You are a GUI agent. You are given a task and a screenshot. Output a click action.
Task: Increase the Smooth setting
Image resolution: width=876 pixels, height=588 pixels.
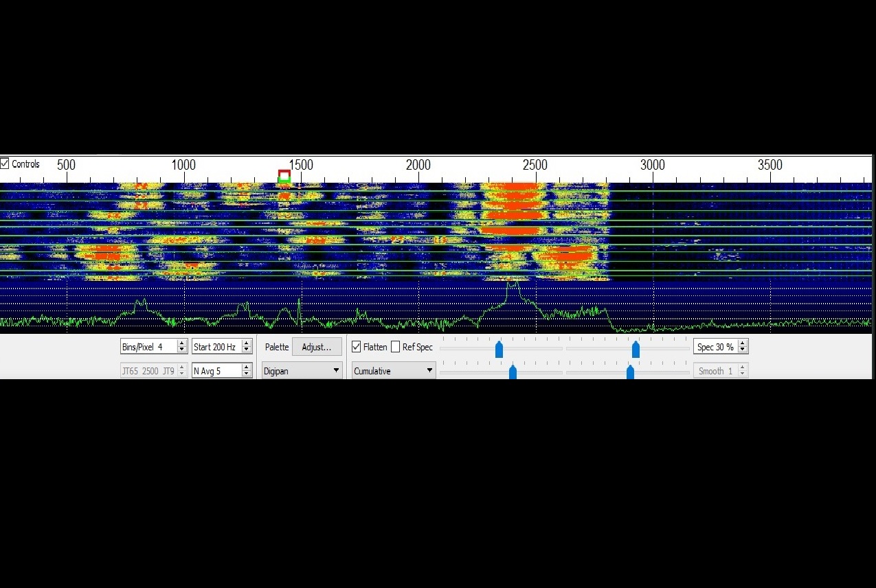[742, 367]
